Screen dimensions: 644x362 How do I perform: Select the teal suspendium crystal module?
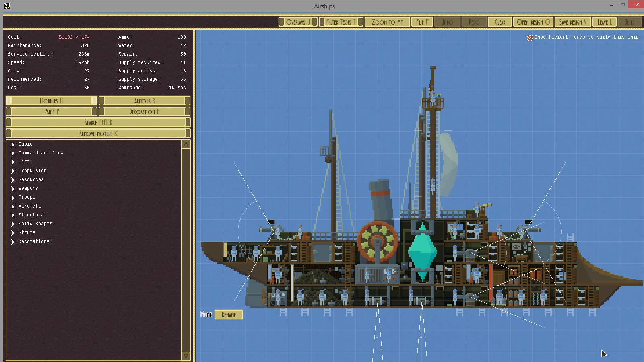tap(422, 252)
